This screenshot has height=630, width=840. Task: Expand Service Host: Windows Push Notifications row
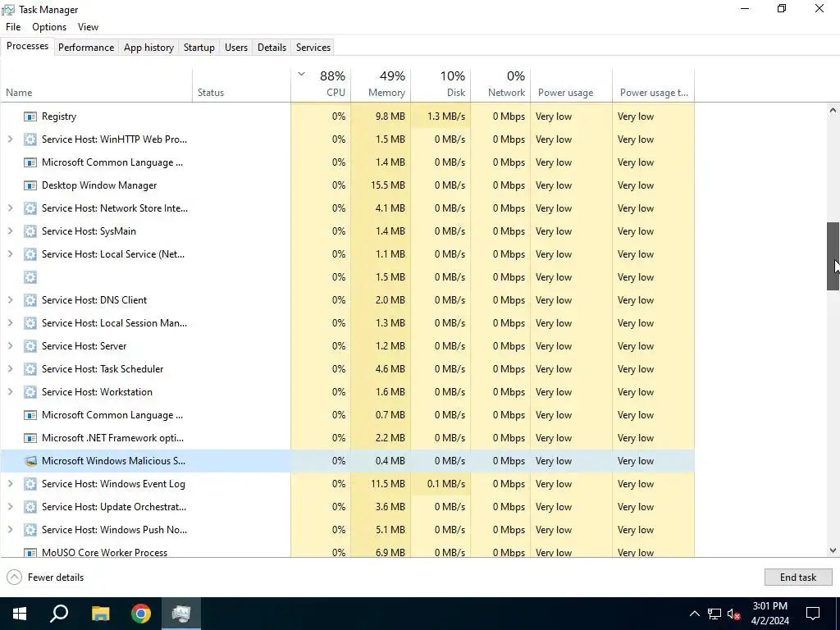point(10,530)
